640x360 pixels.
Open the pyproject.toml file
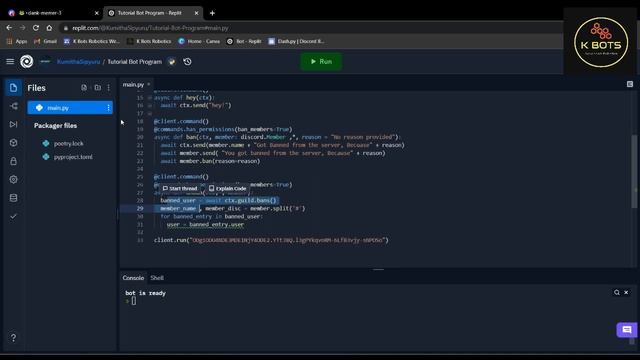73,157
